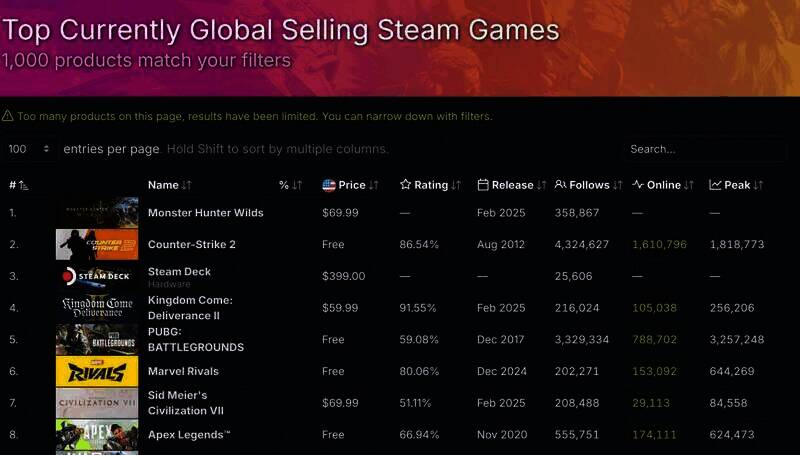Sort by the rank number column

click(18, 185)
